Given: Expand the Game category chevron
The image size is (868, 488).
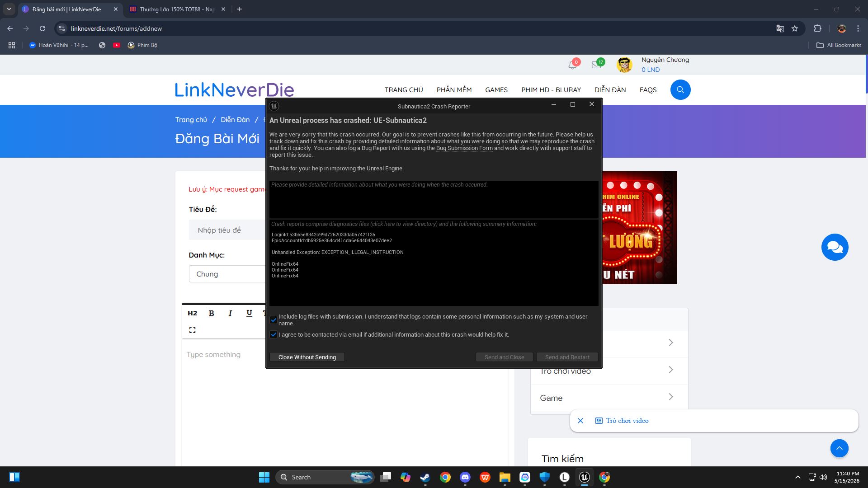Looking at the screenshot, I should point(671,397).
